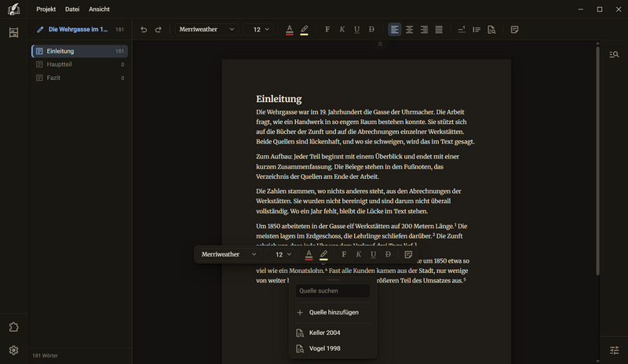Toggle italic K in top toolbar
628x364 pixels.
click(342, 30)
